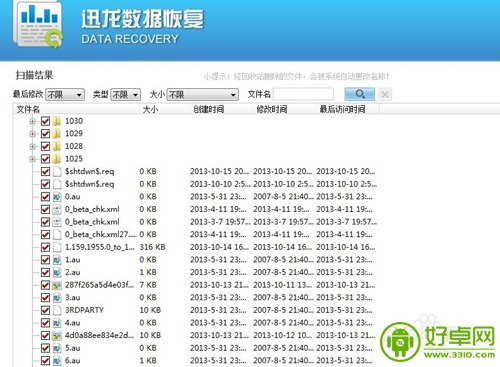
Task: Expand the 1025 folder node
Action: pyautogui.click(x=32, y=159)
